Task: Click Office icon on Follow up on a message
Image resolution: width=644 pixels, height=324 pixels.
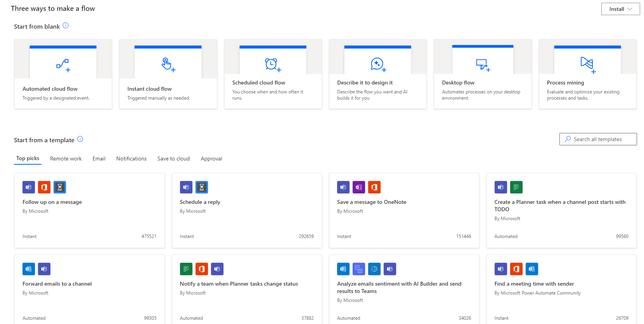Action: 44,187
